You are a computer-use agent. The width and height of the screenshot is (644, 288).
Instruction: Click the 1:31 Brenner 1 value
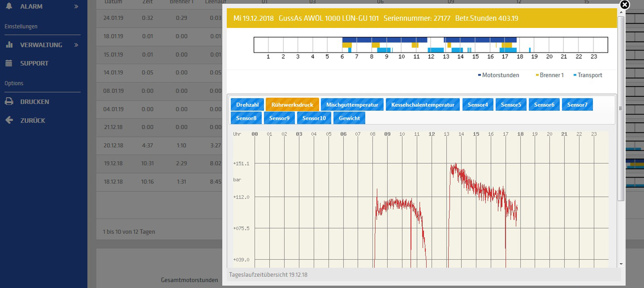181,182
